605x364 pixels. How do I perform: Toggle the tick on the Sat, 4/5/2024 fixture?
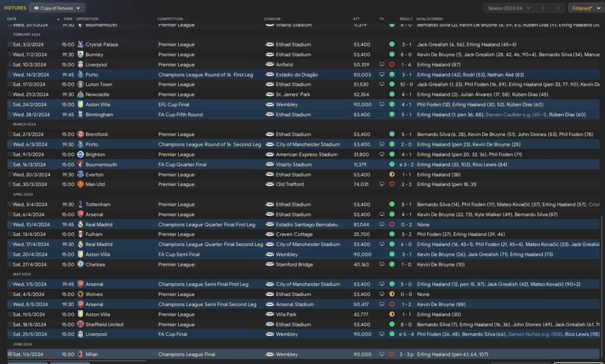10,294
